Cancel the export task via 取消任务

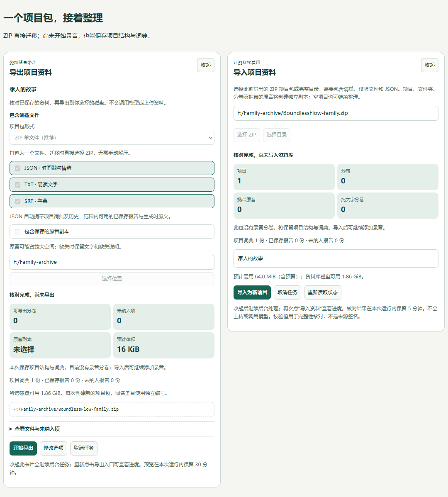pos(84,448)
